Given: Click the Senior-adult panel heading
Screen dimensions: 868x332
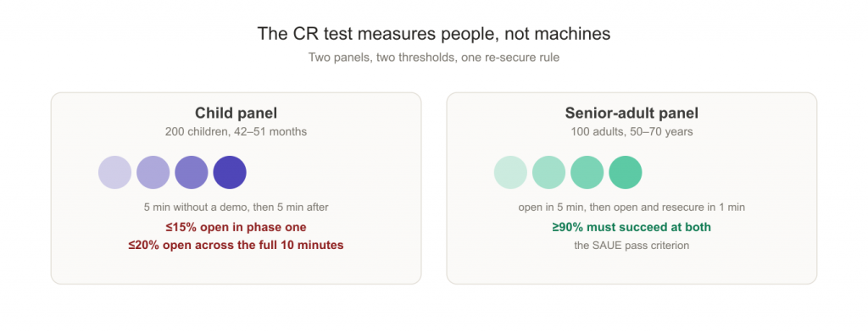Looking at the screenshot, I should [x=632, y=113].
